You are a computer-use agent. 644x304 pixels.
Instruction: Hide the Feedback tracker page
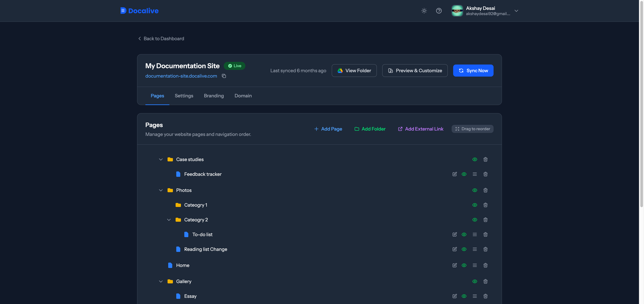pyautogui.click(x=464, y=174)
